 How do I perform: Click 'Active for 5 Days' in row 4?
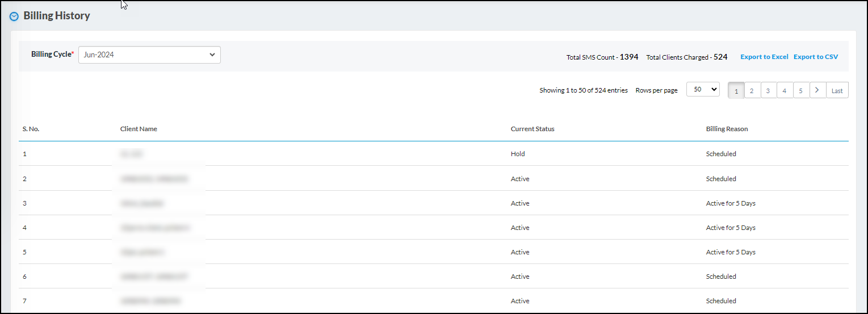[730, 228]
